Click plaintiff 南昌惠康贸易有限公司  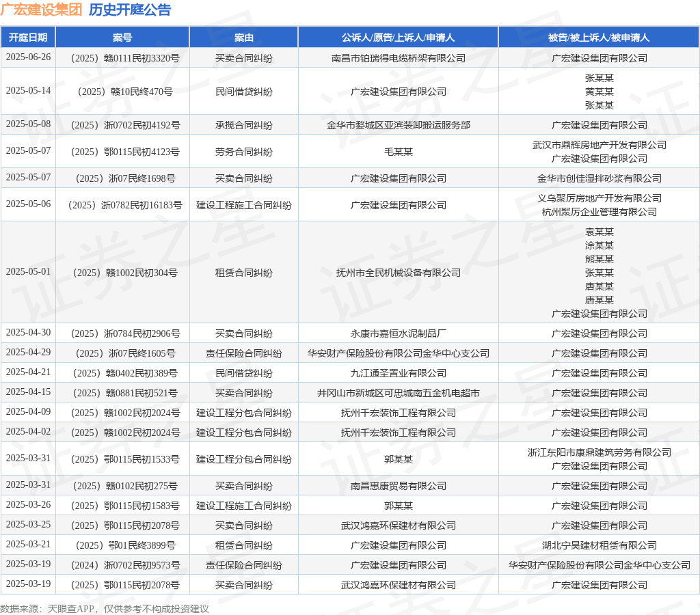coord(399,486)
